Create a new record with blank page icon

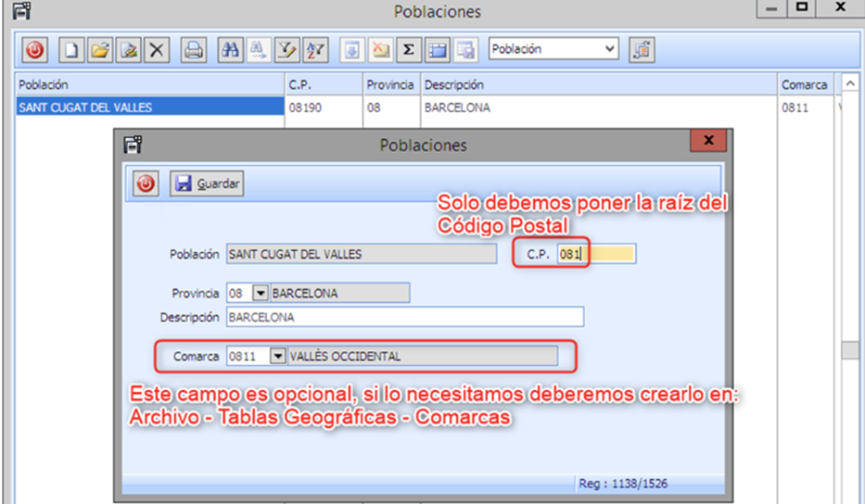72,50
